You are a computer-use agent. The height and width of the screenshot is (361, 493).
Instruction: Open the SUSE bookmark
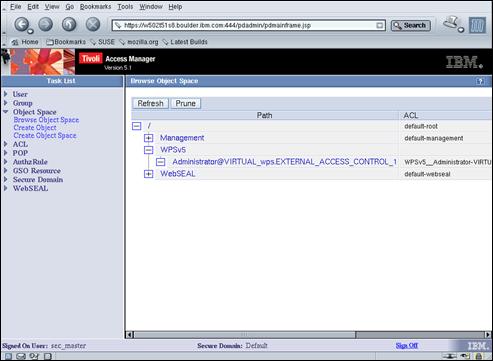tap(103, 42)
